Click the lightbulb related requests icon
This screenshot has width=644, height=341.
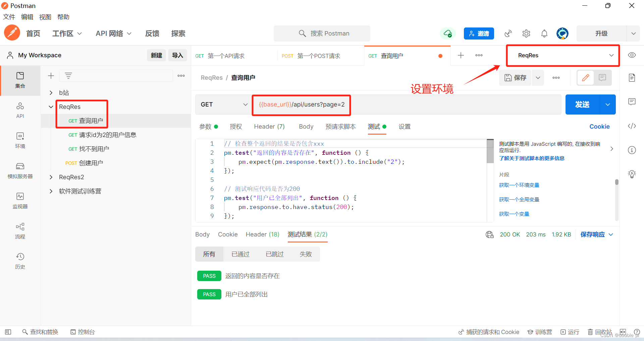(x=632, y=174)
